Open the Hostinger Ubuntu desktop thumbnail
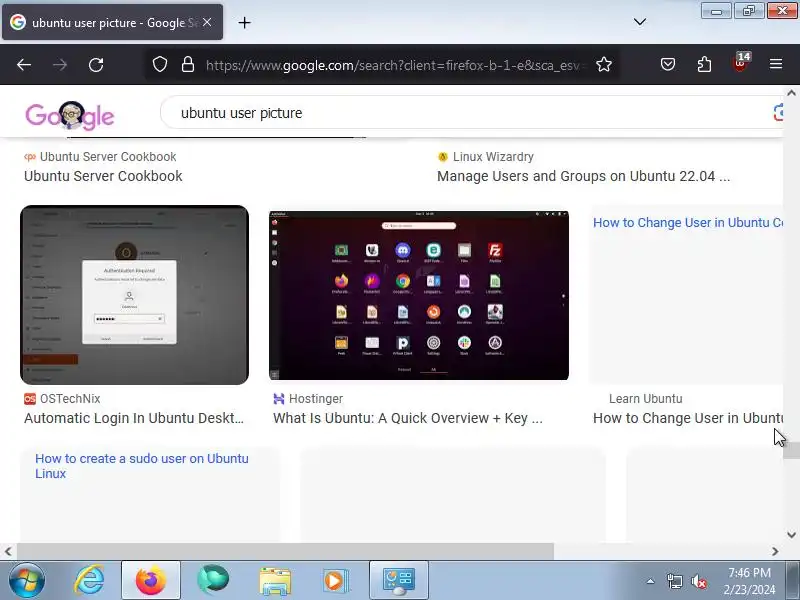800x600 pixels. [418, 295]
